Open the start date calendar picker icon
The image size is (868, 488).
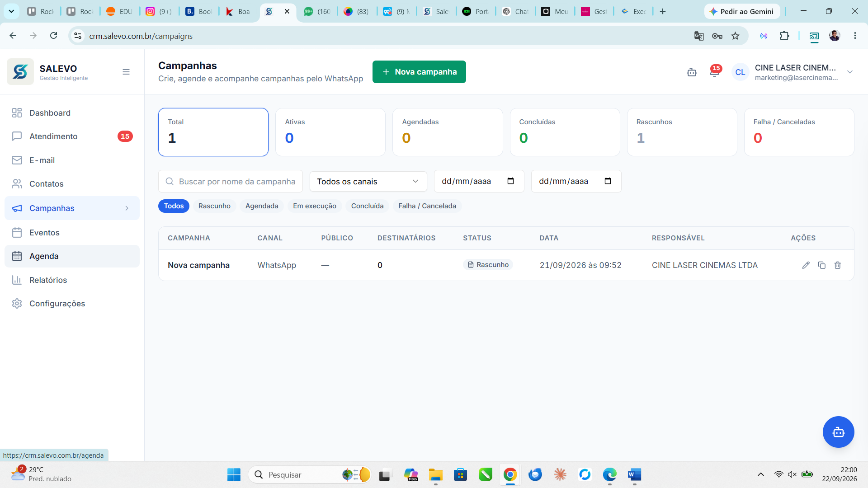tap(510, 181)
